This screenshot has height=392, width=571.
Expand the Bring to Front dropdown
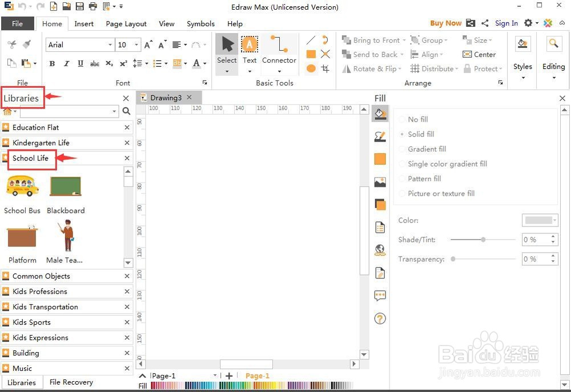(404, 41)
